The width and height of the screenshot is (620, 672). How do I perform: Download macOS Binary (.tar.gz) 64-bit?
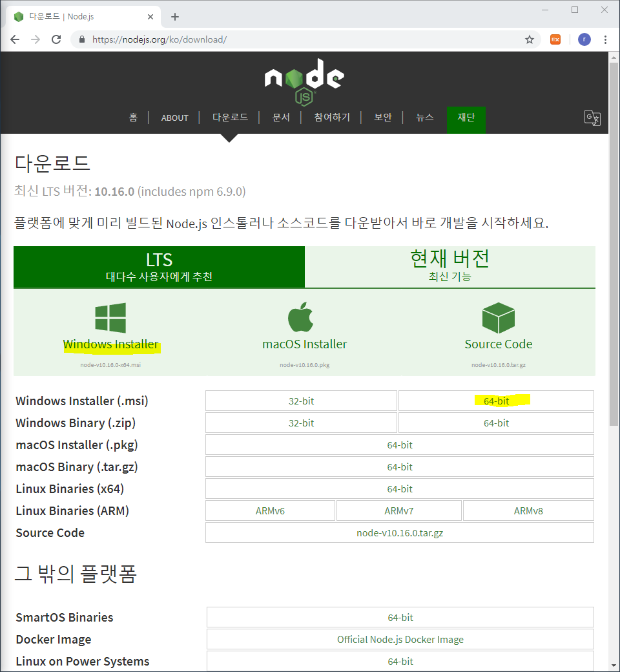400,467
